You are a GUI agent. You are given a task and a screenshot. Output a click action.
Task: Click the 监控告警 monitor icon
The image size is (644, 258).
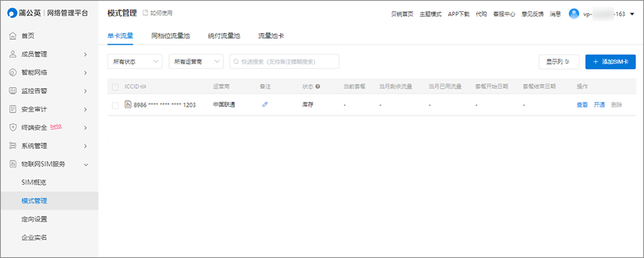coord(13,91)
